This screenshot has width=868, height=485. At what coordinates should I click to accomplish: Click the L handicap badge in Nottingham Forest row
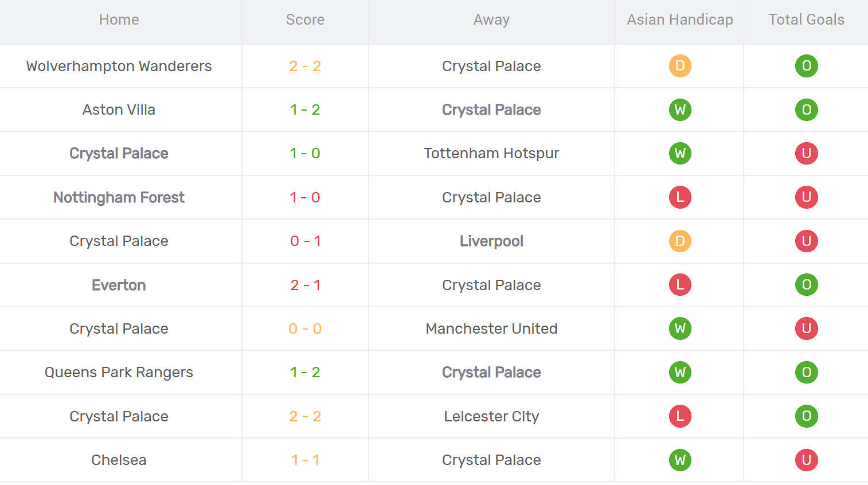pos(680,197)
